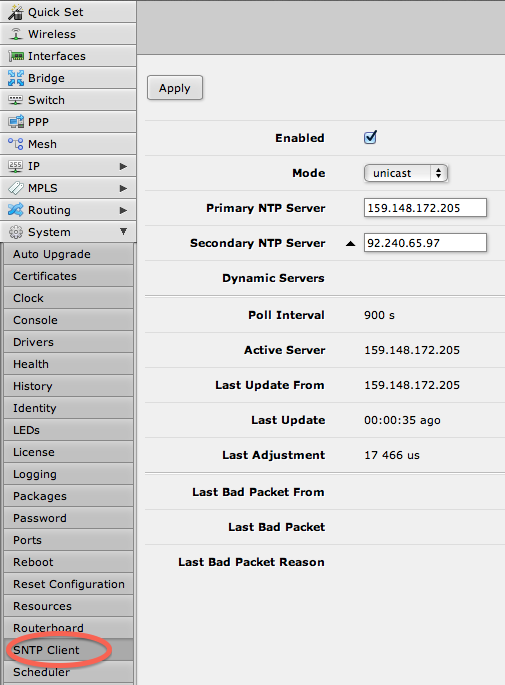Click the Active Server value 159.148.172.205

click(x=412, y=350)
